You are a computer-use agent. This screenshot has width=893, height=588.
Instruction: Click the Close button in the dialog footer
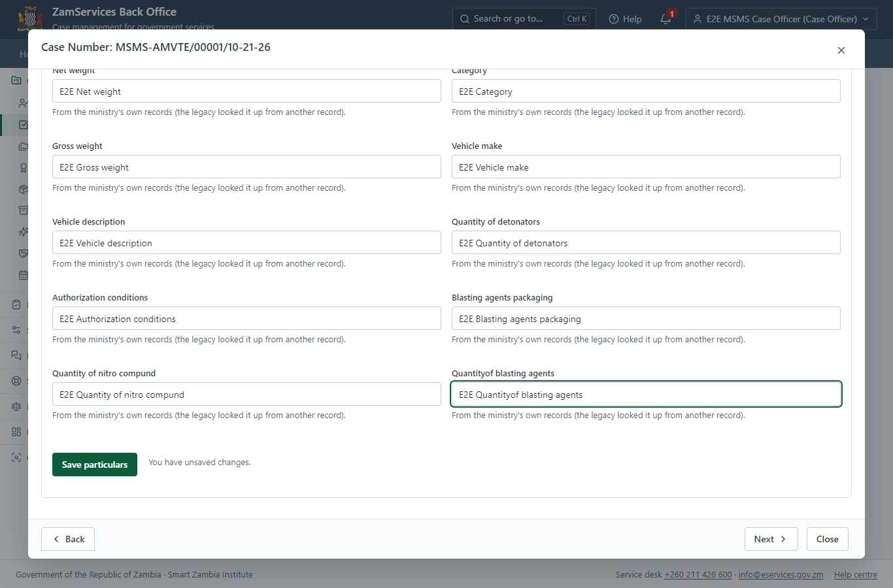(828, 539)
